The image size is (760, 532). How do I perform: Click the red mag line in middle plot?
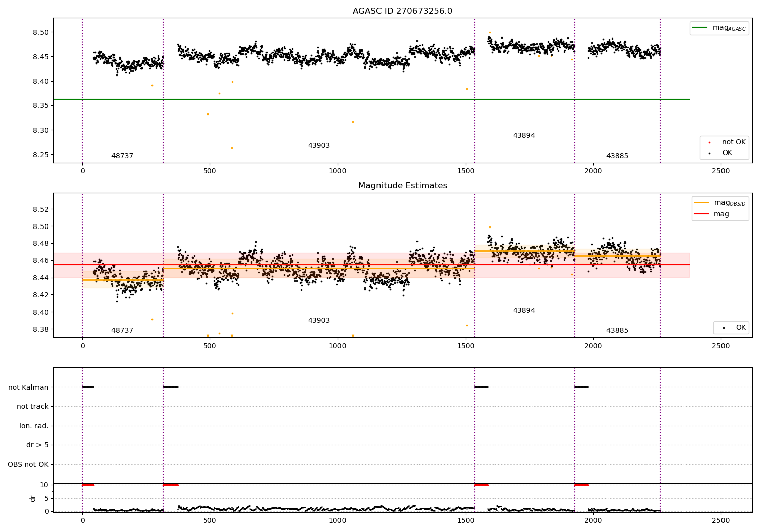(x=371, y=265)
